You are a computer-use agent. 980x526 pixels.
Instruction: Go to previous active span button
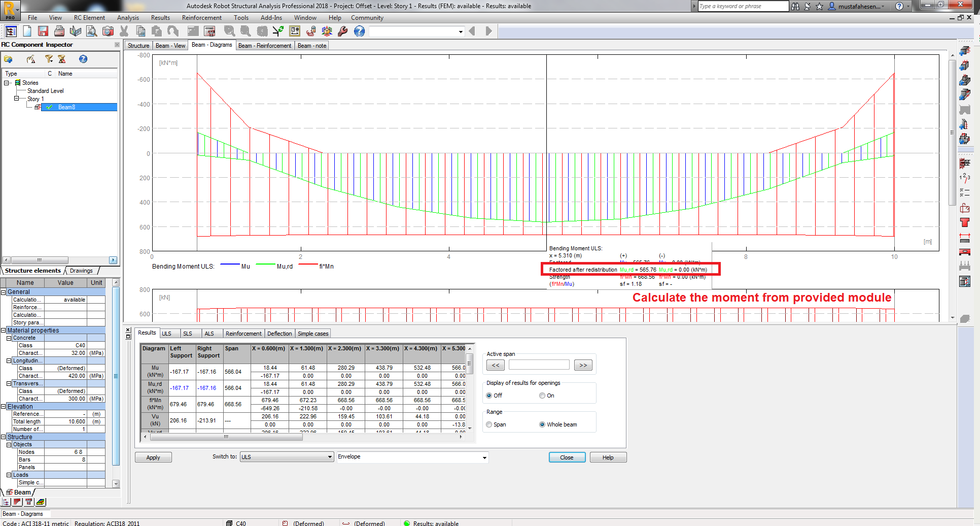pos(496,365)
